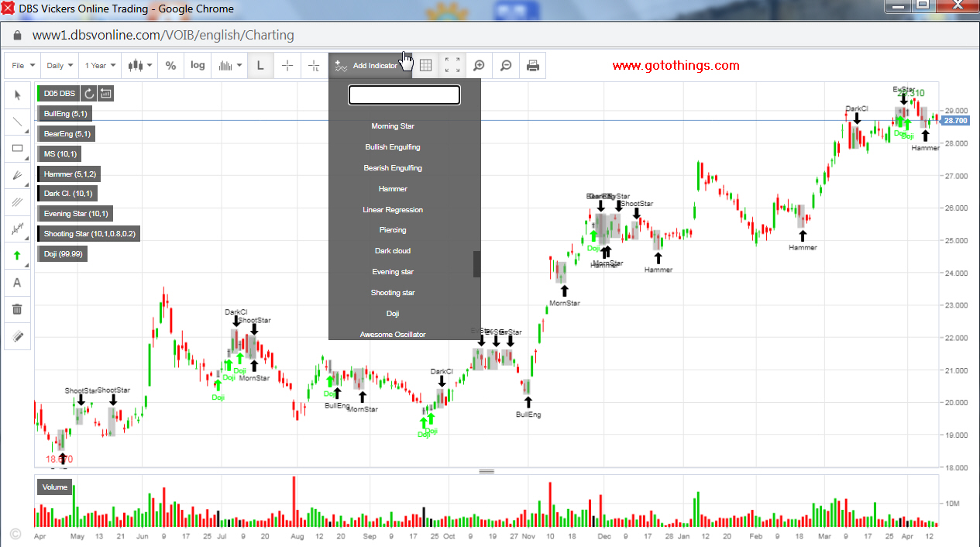The width and height of the screenshot is (980, 547).
Task: Select the text annotation tool
Action: tap(17, 283)
